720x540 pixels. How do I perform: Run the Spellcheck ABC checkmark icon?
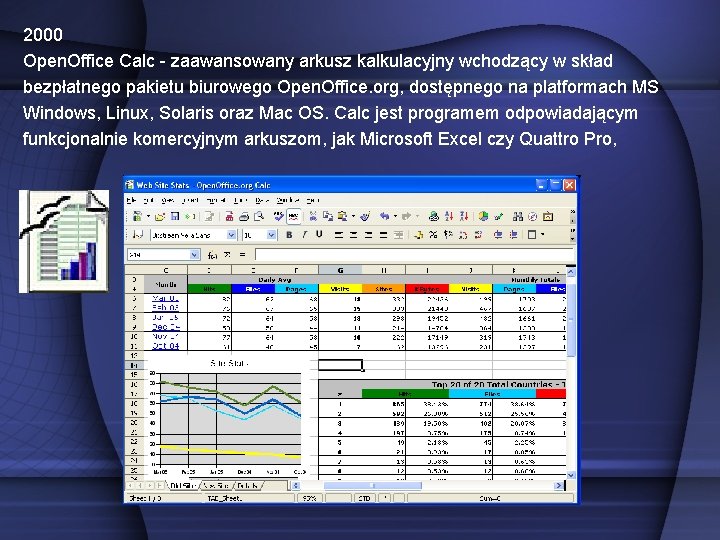click(278, 216)
